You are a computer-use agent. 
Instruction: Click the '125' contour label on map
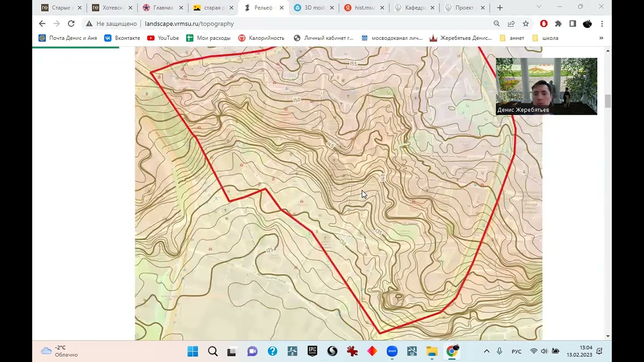coord(270,250)
